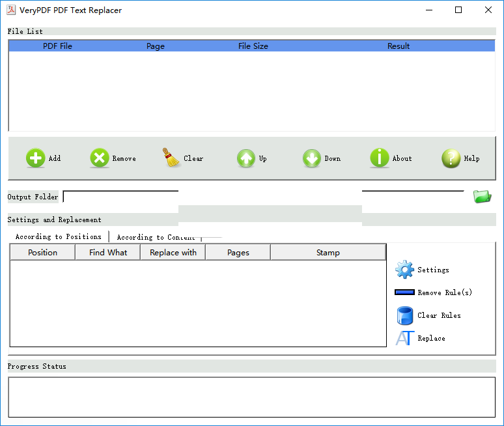
Task: Move file up with Up arrow icon
Action: coord(246,158)
